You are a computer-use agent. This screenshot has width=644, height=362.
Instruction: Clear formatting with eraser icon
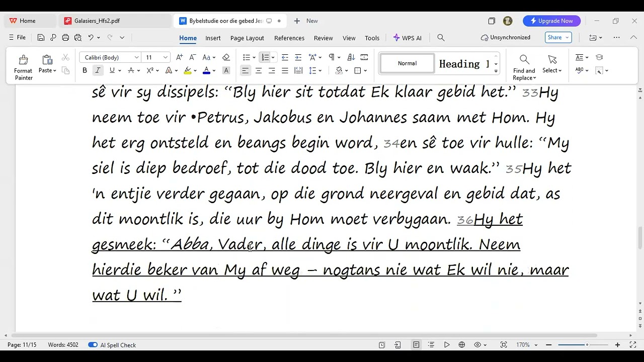(226, 57)
